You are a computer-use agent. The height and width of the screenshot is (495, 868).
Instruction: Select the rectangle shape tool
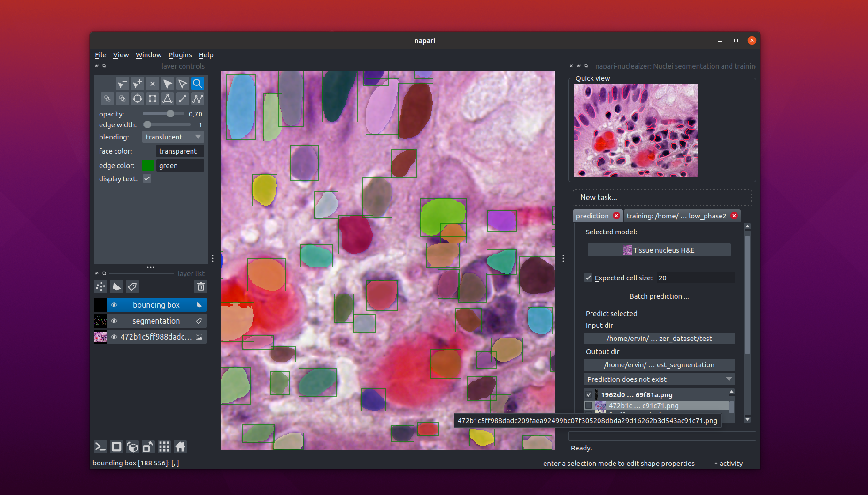coord(153,99)
